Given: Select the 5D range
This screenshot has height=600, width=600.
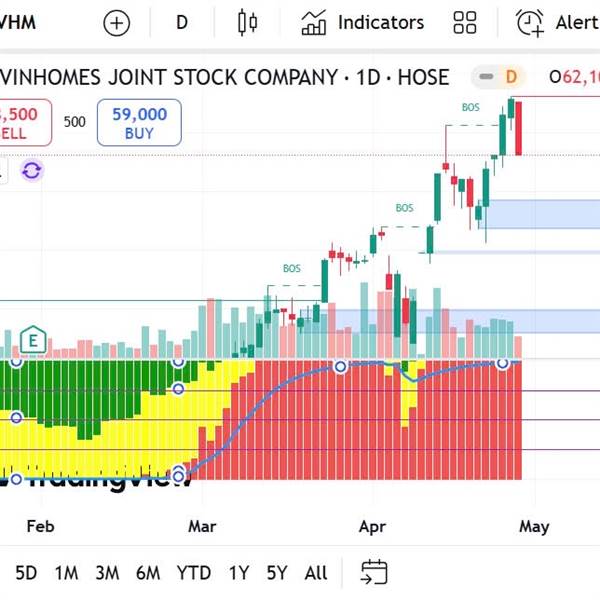Looking at the screenshot, I should click(x=26, y=573).
